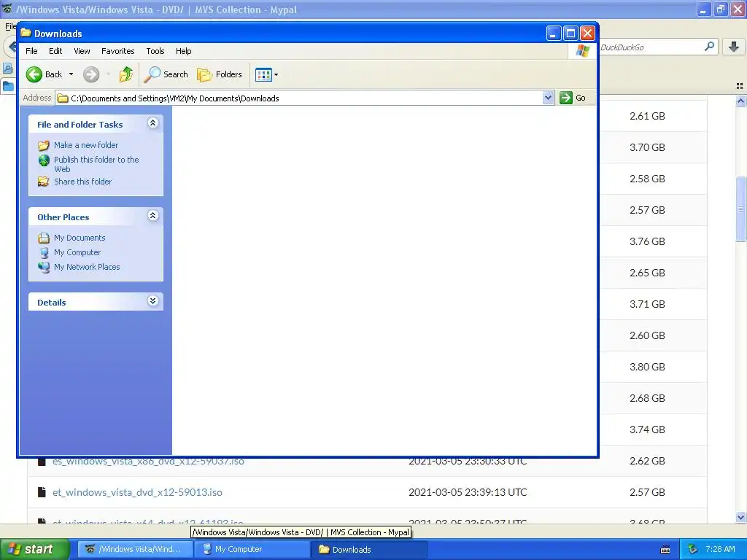Screen dimensions: 747x560
Task: Click the 3.80 GB size entry
Action: [647, 367]
